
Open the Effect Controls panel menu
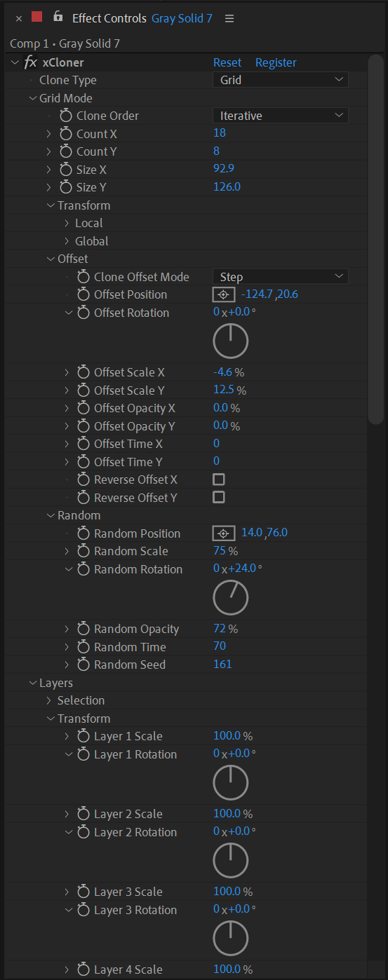coord(229,18)
